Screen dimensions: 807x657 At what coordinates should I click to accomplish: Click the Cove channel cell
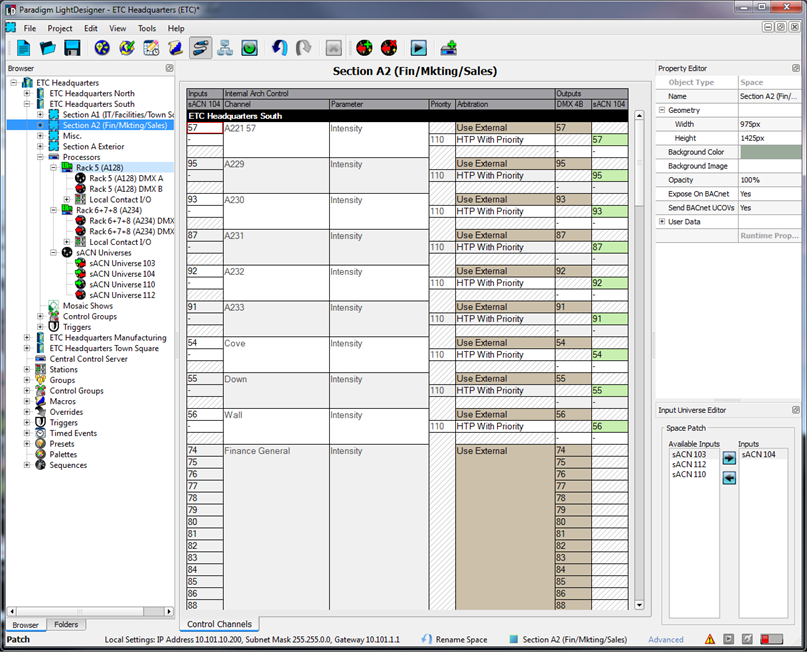276,354
